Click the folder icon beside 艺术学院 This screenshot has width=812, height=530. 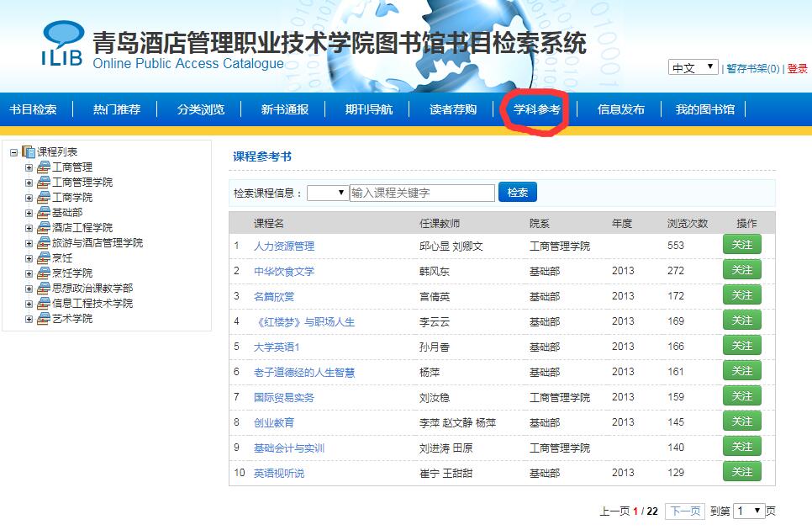click(44, 319)
